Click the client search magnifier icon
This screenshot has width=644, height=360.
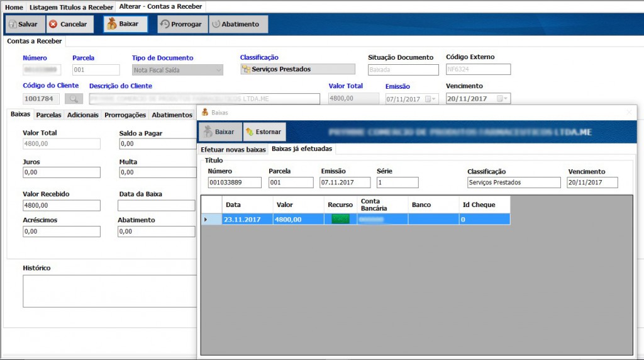(74, 99)
